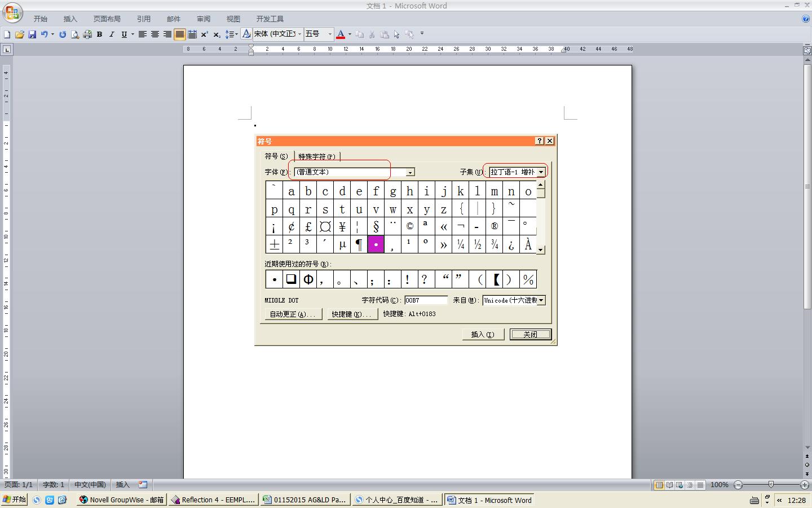Click the Cut scissors icon
Viewport: 812px width, 508px height.
[x=372, y=34]
